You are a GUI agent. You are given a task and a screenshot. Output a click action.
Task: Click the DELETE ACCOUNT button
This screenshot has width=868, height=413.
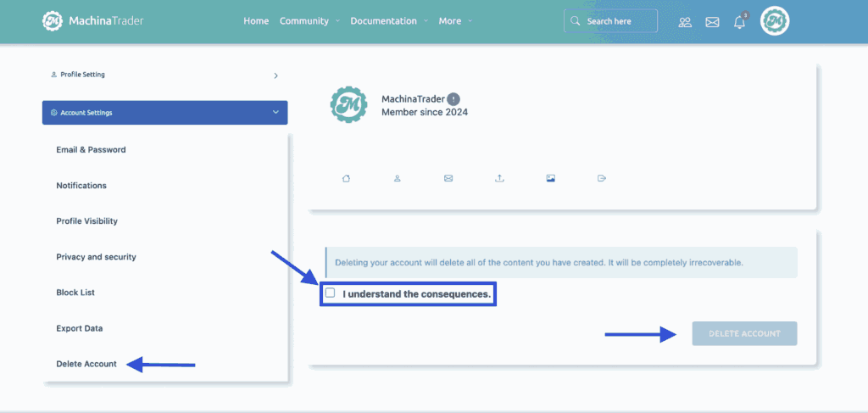coord(744,334)
